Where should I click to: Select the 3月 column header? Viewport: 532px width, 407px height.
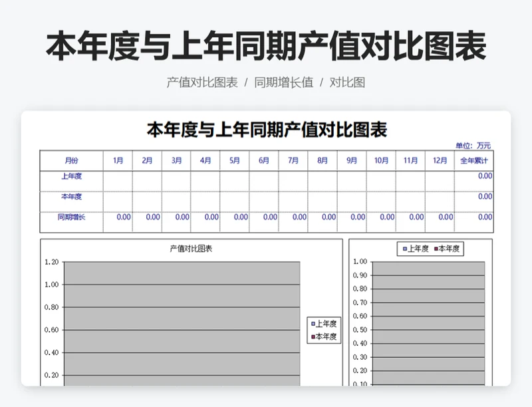(176, 160)
